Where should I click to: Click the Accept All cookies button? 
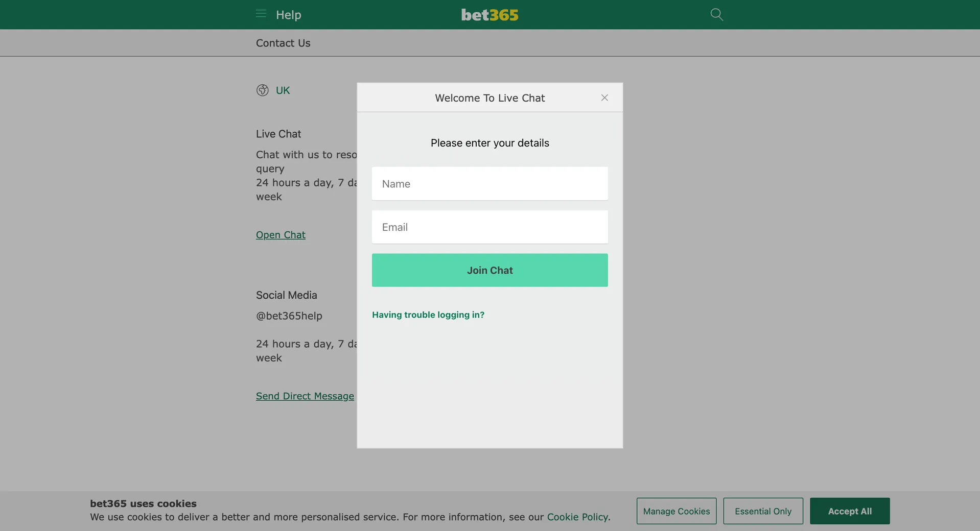(x=850, y=511)
